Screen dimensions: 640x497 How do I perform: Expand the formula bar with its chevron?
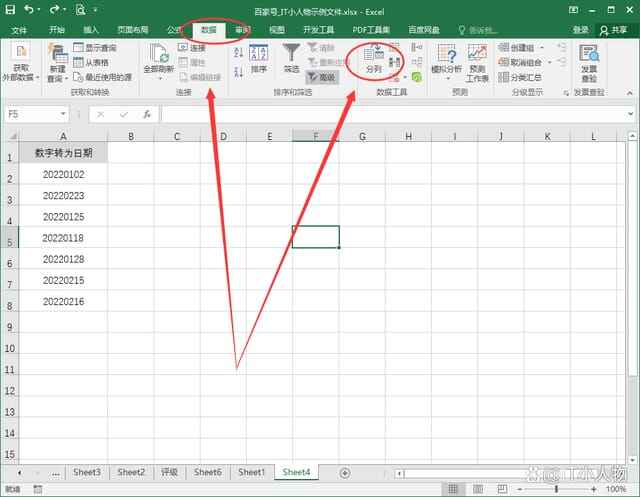(x=630, y=114)
